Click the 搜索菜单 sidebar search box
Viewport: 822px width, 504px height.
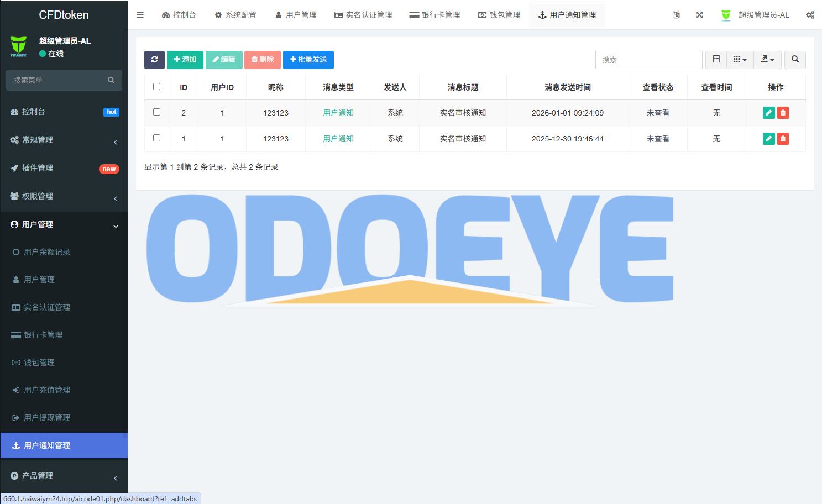pyautogui.click(x=58, y=80)
